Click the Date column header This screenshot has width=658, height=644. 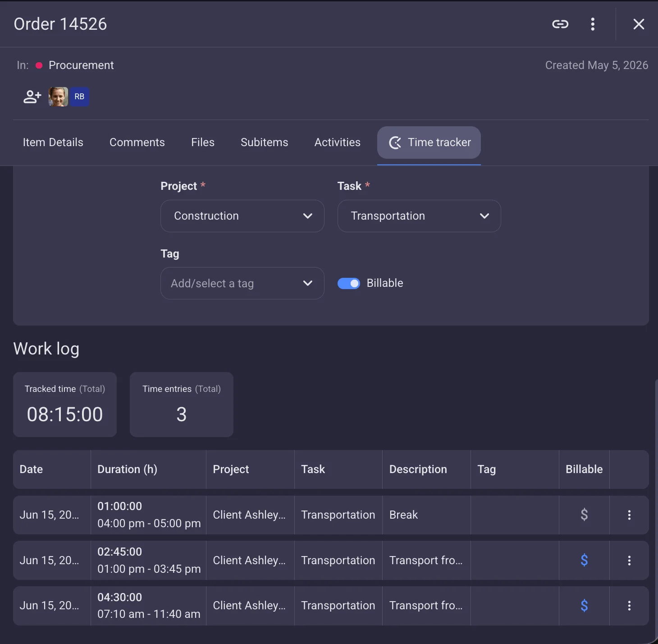coord(52,469)
